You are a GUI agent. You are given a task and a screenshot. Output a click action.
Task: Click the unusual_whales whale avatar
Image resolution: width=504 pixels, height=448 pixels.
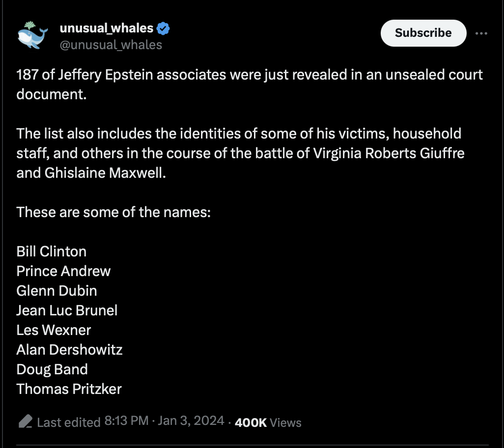pyautogui.click(x=32, y=35)
